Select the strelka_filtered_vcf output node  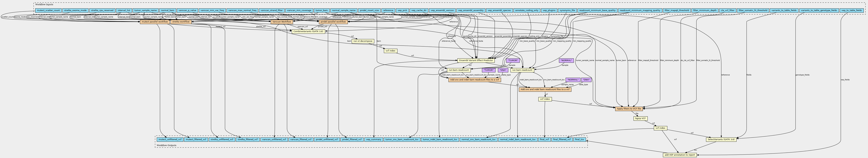tap(248, 139)
